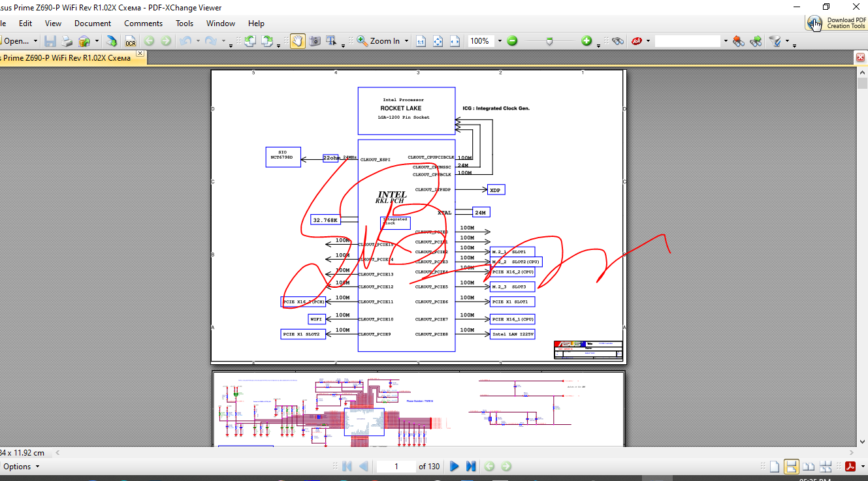Click the page number input field
The image size is (868, 481).
tap(396, 466)
